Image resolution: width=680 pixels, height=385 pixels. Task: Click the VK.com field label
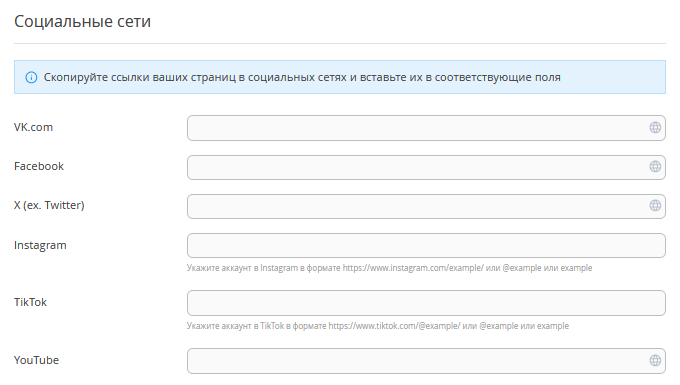tap(33, 127)
